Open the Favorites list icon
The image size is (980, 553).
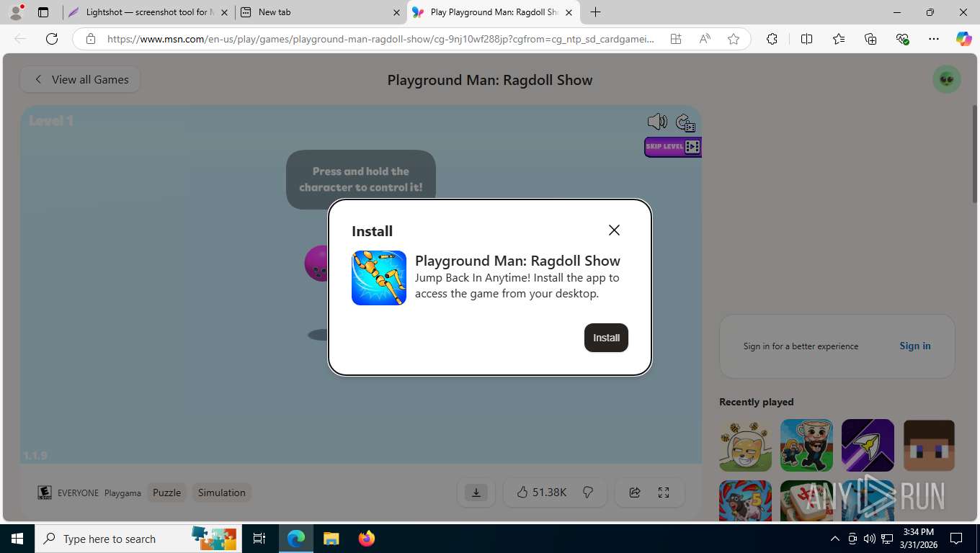click(x=839, y=39)
